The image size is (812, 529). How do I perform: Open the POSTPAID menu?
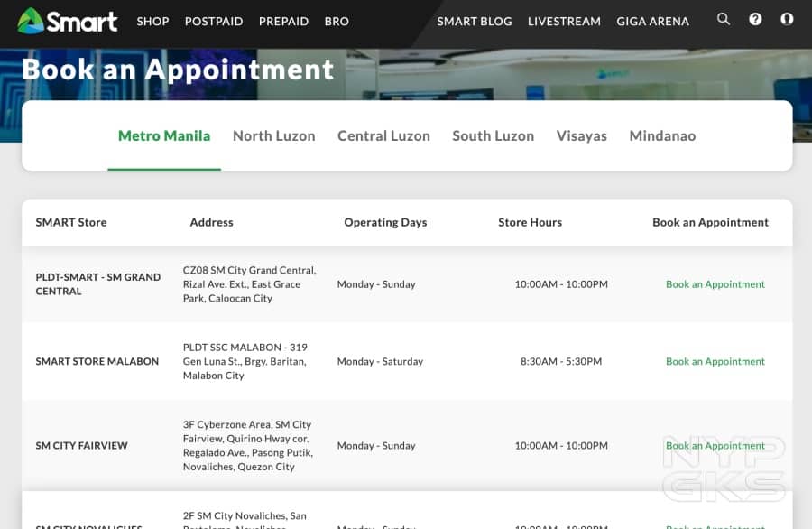point(214,22)
